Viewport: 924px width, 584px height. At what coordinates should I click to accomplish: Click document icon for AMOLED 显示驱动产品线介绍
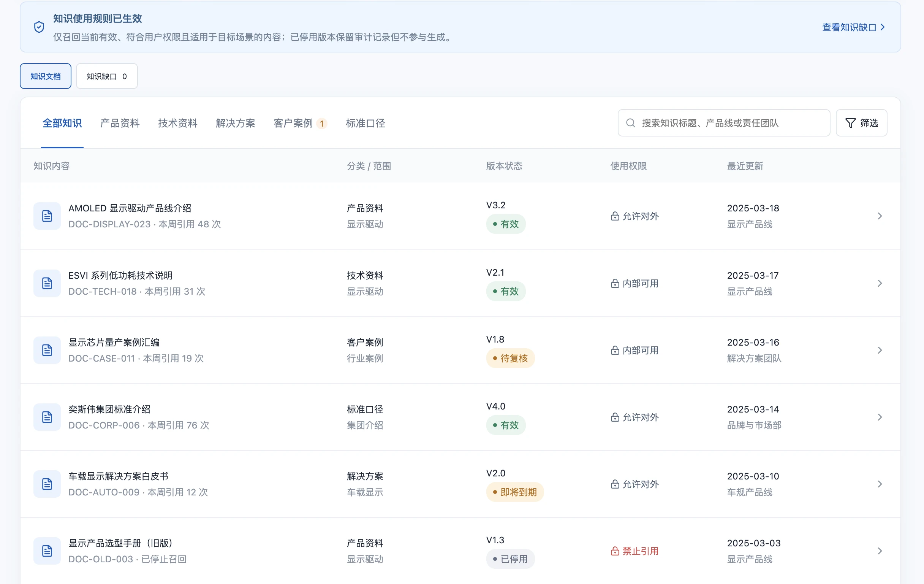point(47,216)
